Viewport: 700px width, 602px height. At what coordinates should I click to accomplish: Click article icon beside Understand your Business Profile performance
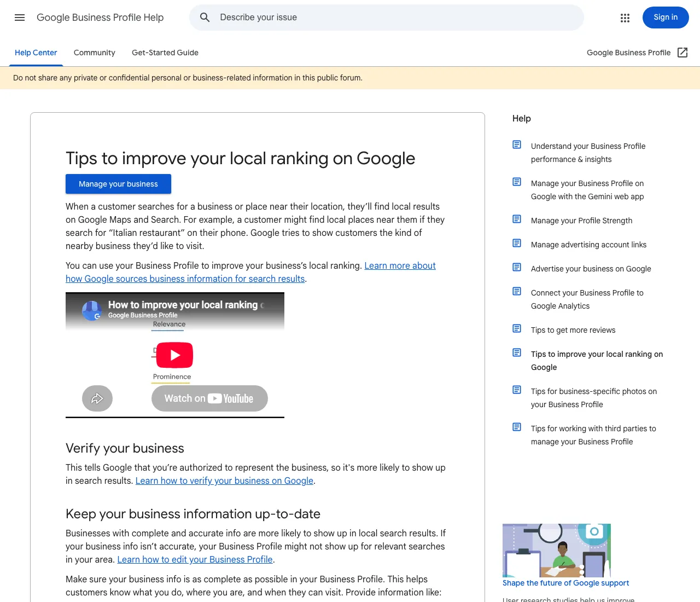point(517,144)
